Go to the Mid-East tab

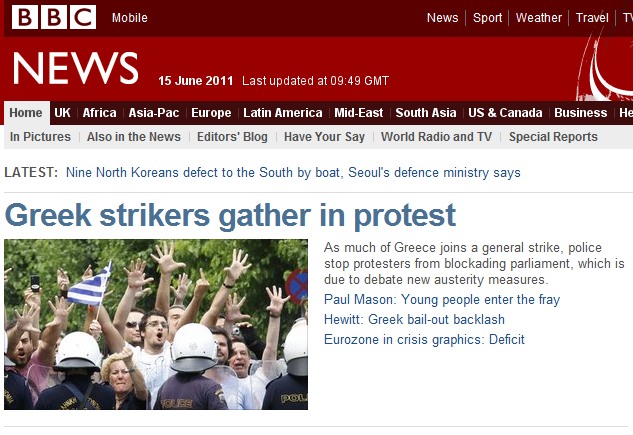point(358,113)
